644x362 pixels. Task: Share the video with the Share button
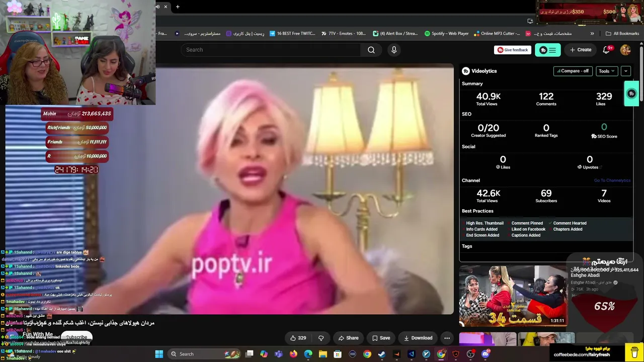point(348,338)
